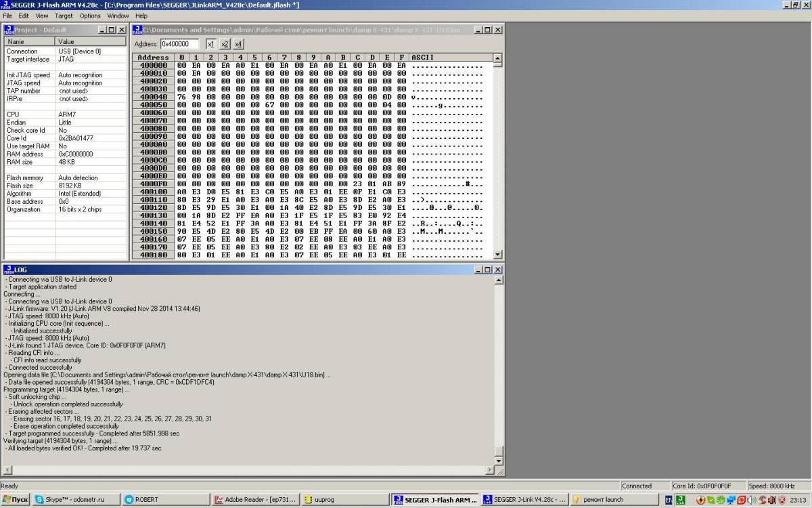Select the Algorithm value 'Intel (Extended)'

coord(78,193)
